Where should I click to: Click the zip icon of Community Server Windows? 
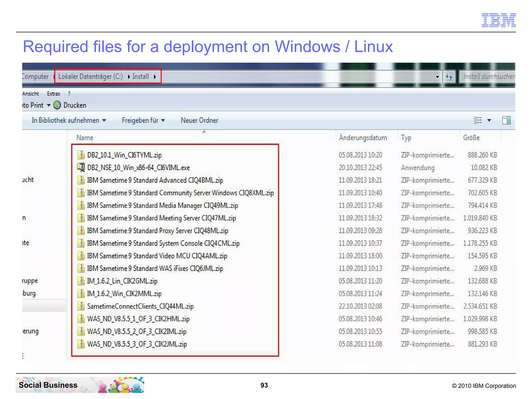[81, 193]
